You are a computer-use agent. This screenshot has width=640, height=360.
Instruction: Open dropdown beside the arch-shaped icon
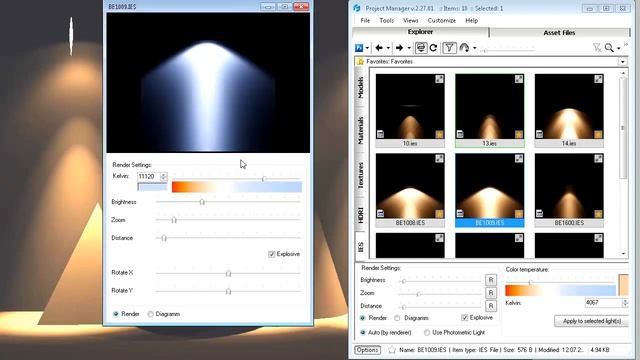click(x=474, y=48)
